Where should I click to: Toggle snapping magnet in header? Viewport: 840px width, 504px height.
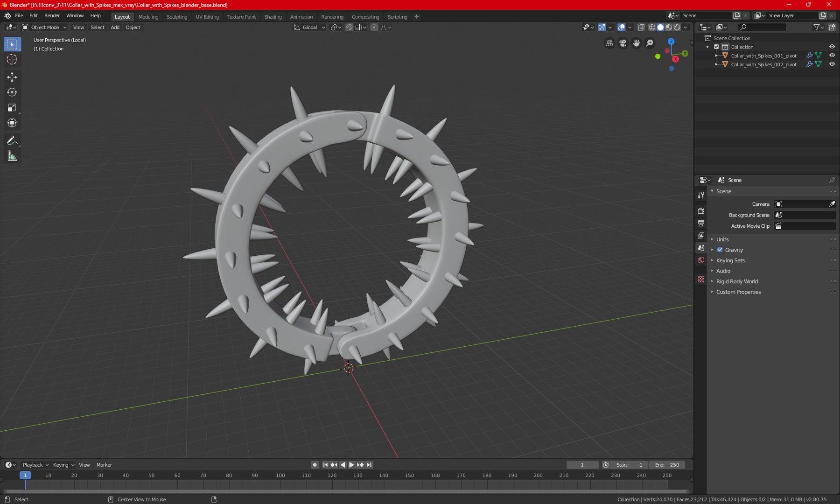pos(349,28)
